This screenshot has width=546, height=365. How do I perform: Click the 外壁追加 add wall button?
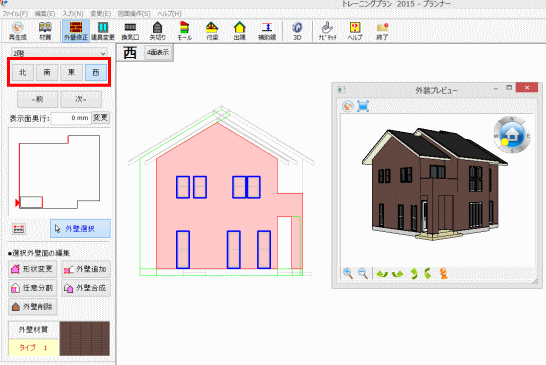(86, 269)
